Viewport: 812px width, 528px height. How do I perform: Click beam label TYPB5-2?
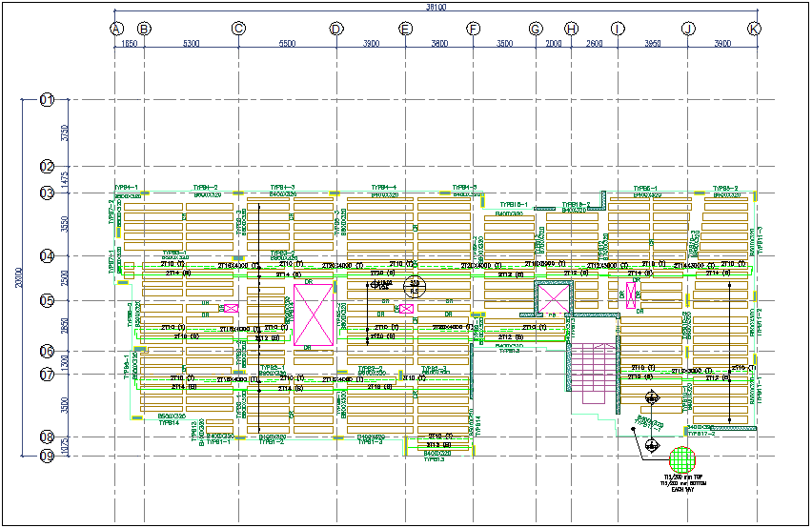tap(725, 189)
